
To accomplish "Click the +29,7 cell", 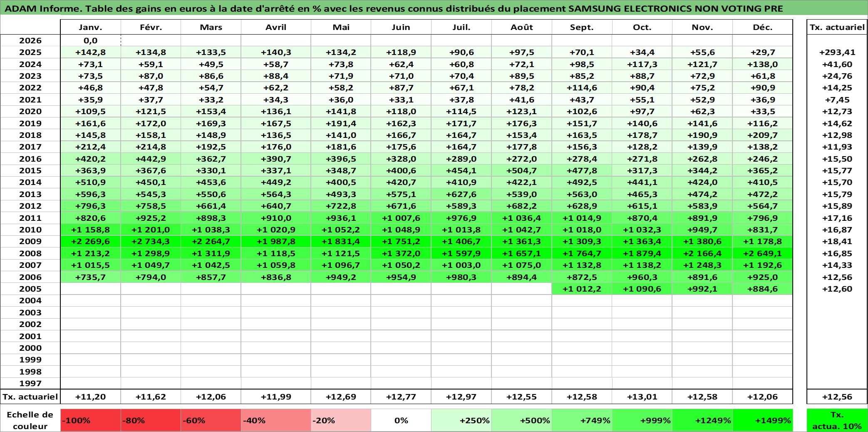I will coord(762,52).
